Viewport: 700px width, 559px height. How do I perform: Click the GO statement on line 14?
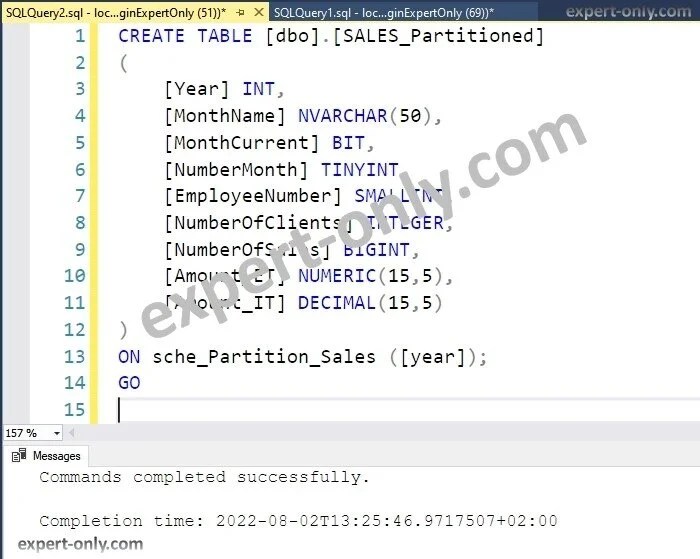tap(129, 383)
